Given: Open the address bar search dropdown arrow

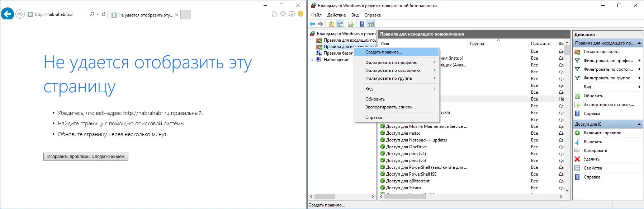Looking at the screenshot, I should click(x=98, y=14).
